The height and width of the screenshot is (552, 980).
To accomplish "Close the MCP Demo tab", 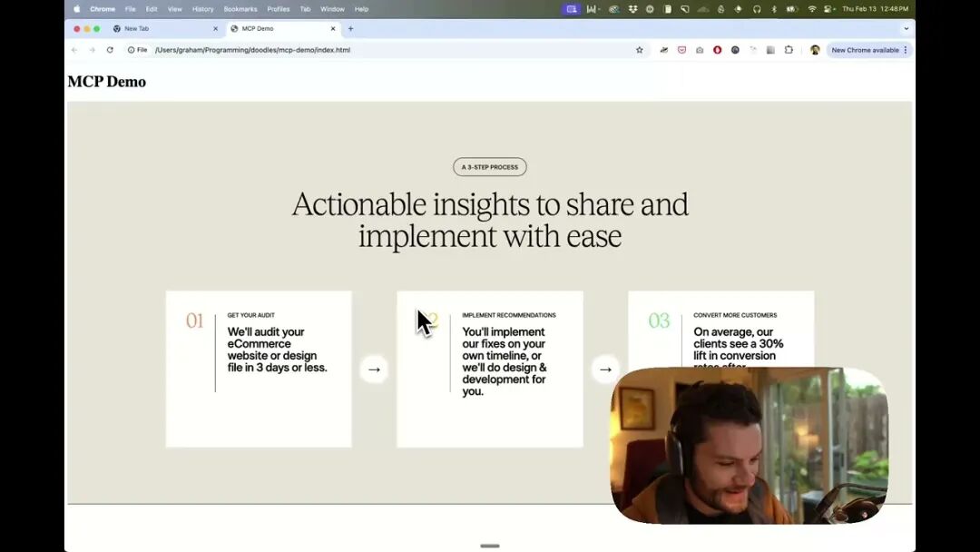I will pos(332,29).
